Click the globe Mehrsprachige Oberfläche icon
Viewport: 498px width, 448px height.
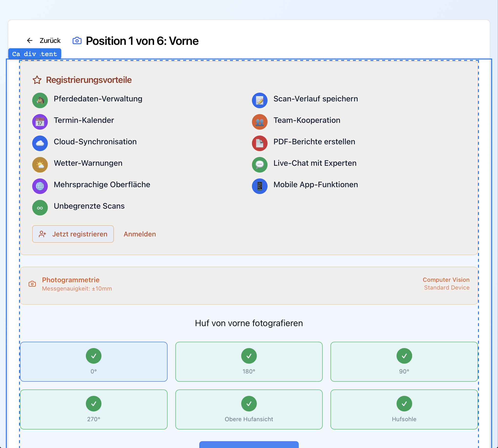tap(40, 186)
